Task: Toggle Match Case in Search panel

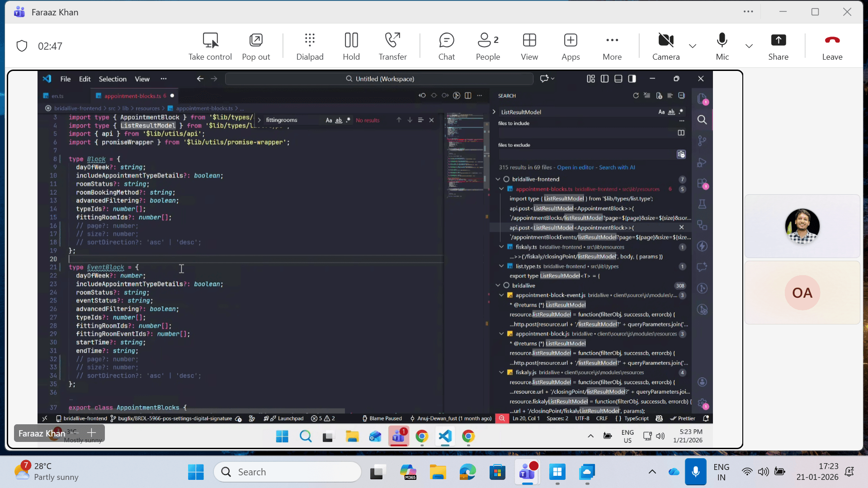Action: point(661,112)
